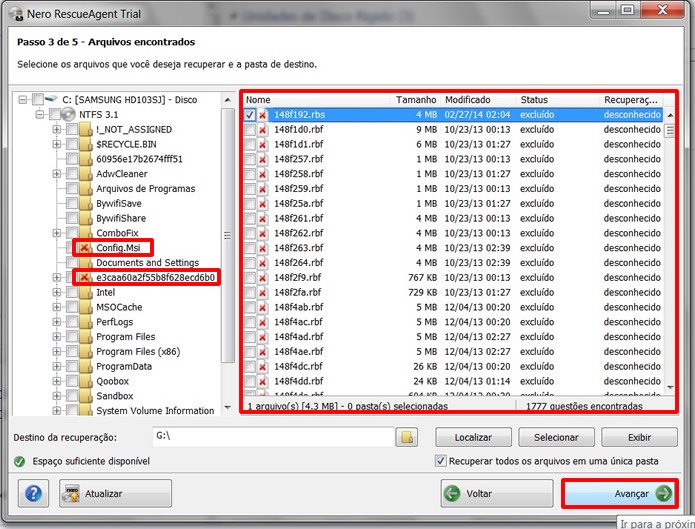The image size is (695, 529).
Task: Click the Nero RescueAgent title bar icon
Action: point(16,14)
